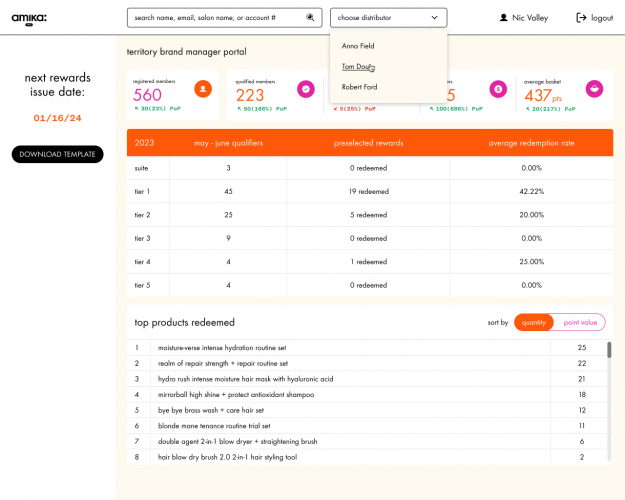This screenshot has width=625, height=500.
Task: Click the preselected rewards column header
Action: pyautogui.click(x=368, y=143)
